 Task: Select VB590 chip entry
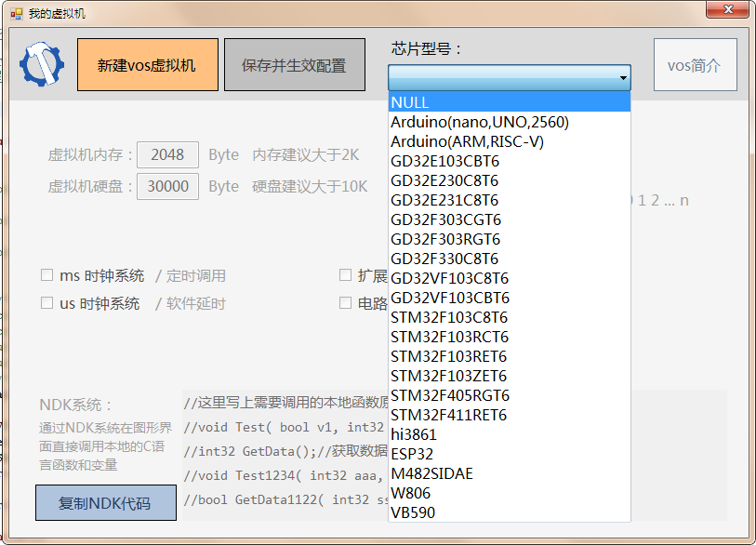point(510,512)
